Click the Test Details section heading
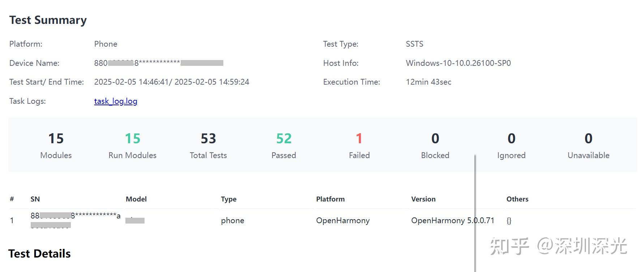 tap(40, 254)
